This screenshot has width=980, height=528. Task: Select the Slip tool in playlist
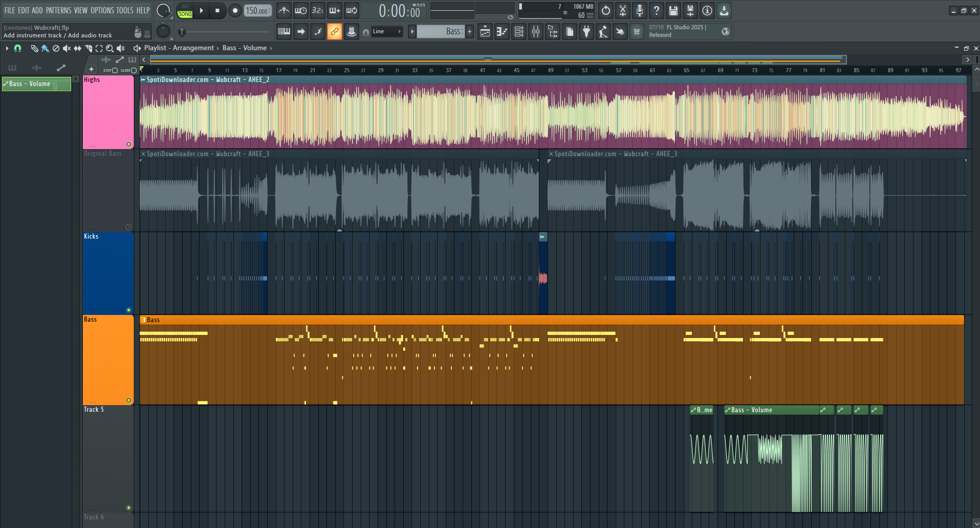pyautogui.click(x=77, y=48)
